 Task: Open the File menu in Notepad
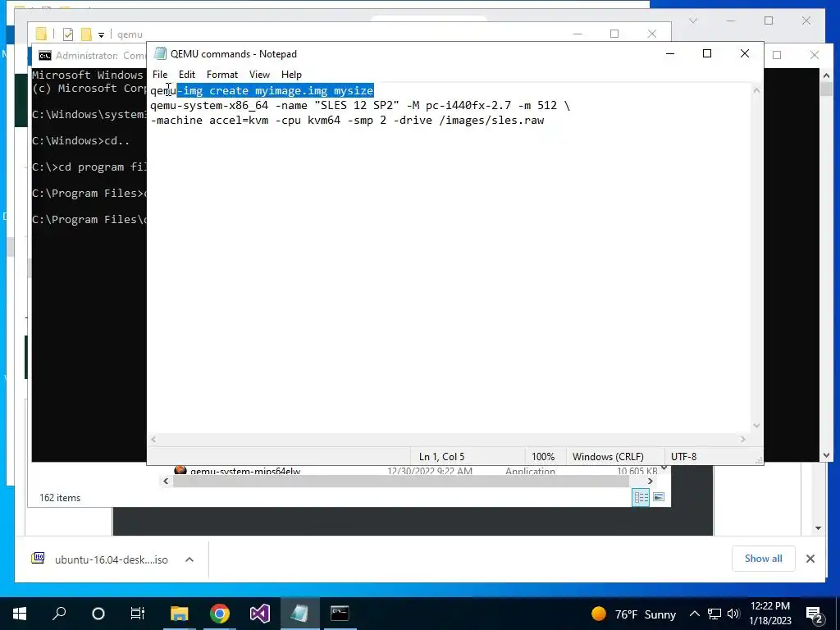[160, 75]
